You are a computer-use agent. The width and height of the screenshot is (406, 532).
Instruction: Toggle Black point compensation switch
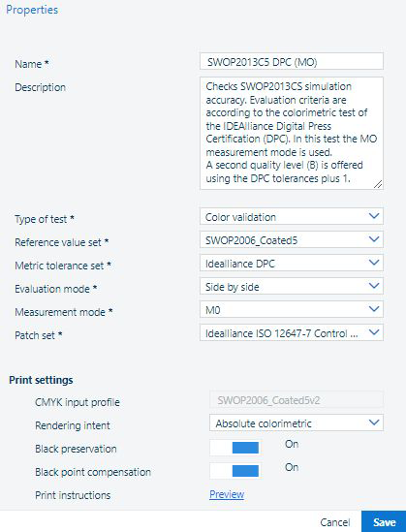235,471
